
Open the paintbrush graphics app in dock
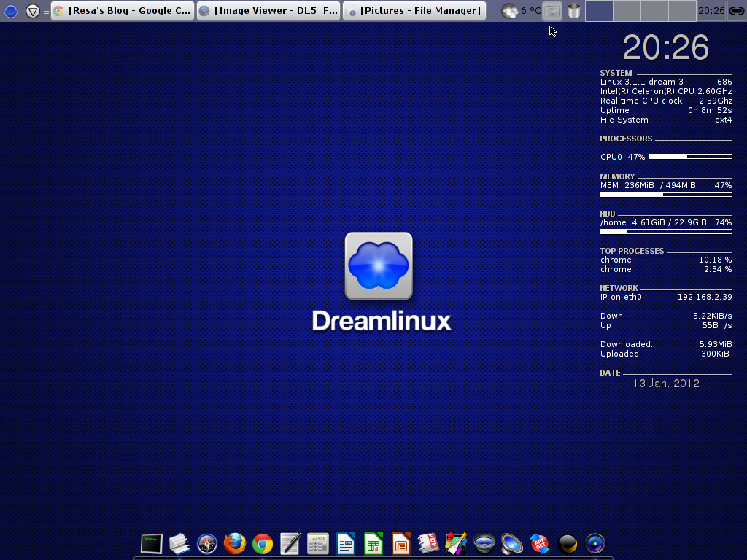[x=457, y=544]
